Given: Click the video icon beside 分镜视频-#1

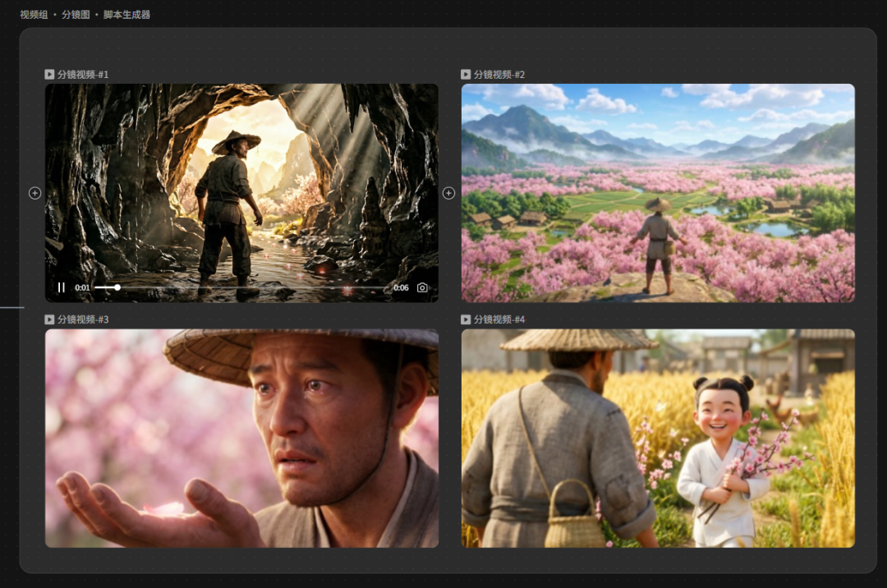Looking at the screenshot, I should pos(49,75).
